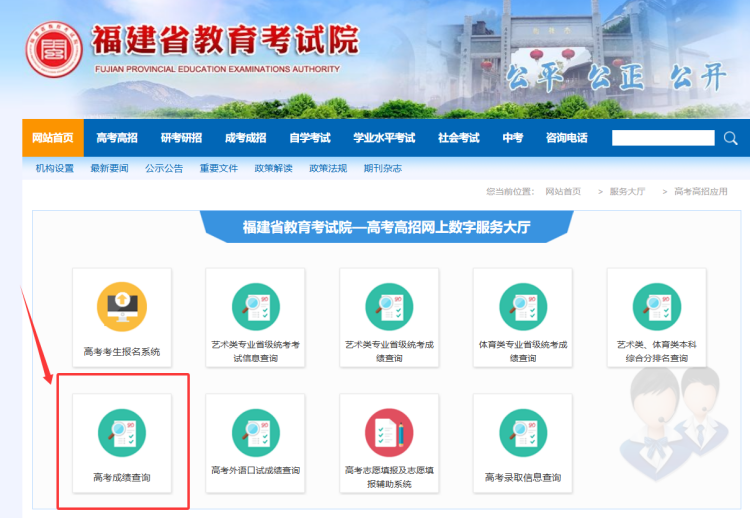750x518 pixels.
Task: Click the 高考志愿填报及志愿填报辅助系统 label
Action: (x=389, y=477)
